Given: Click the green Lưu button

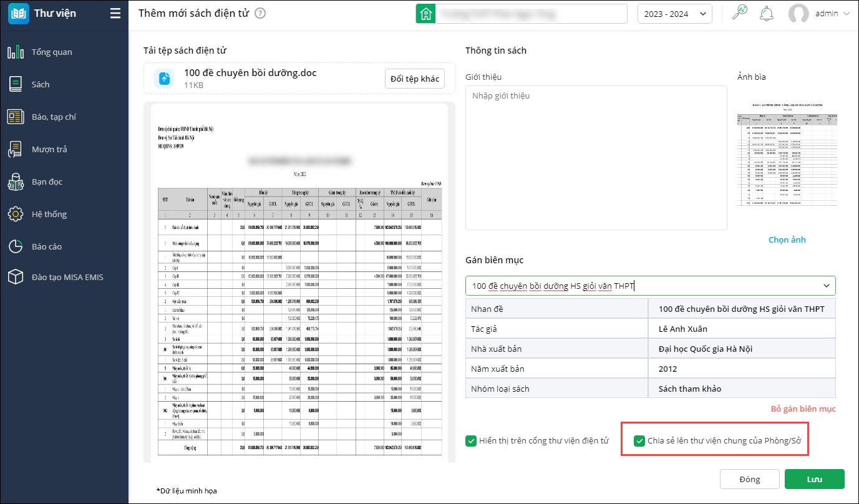Looking at the screenshot, I should click(814, 479).
